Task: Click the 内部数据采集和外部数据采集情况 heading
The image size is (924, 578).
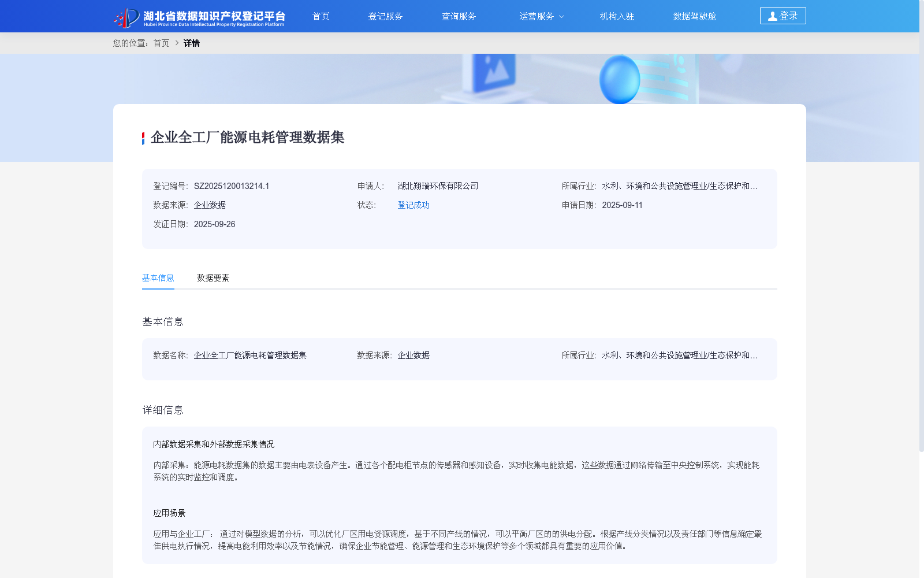Action: [x=214, y=444]
